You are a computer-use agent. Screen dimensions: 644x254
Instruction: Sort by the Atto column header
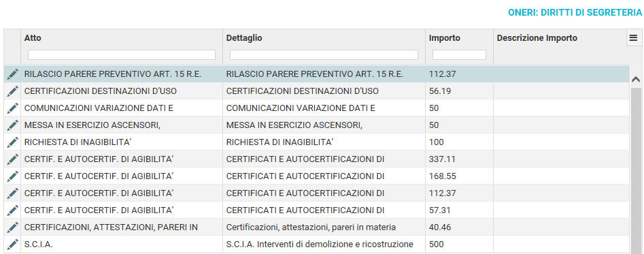tap(33, 38)
